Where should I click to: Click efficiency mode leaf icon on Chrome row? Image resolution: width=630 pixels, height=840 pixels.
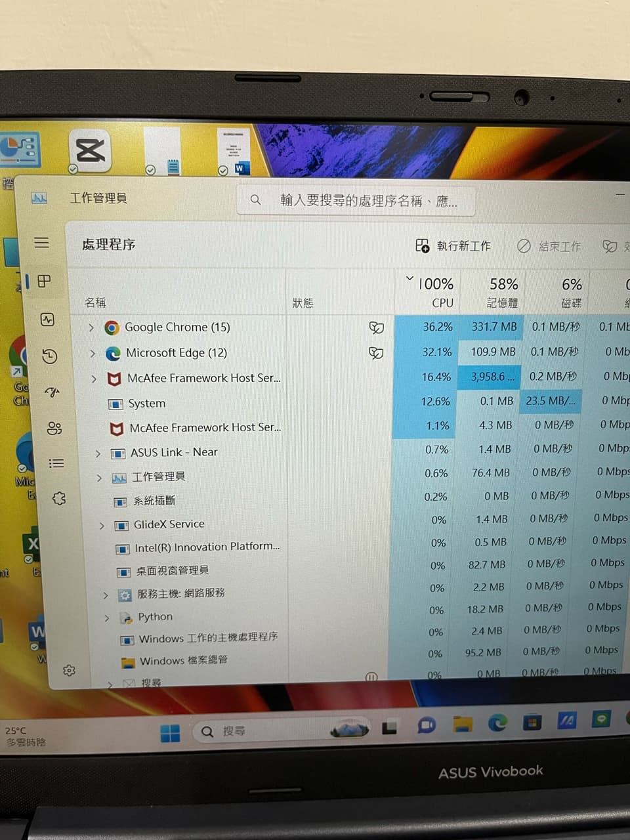(376, 327)
